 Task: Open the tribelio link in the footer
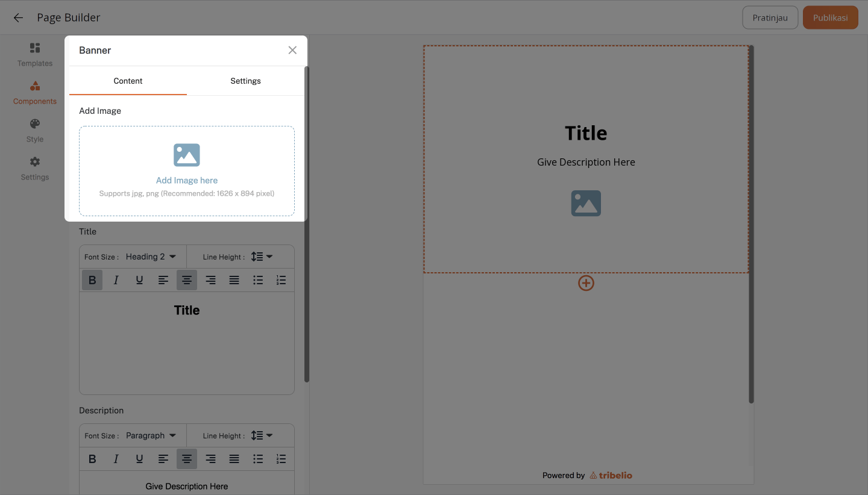coord(611,475)
